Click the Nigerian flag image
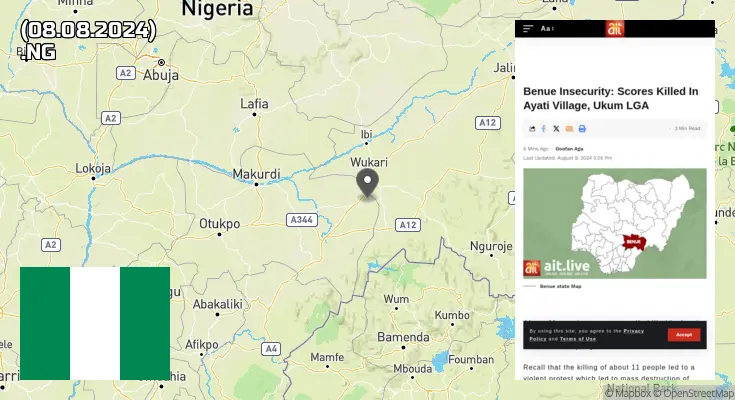 (x=95, y=323)
